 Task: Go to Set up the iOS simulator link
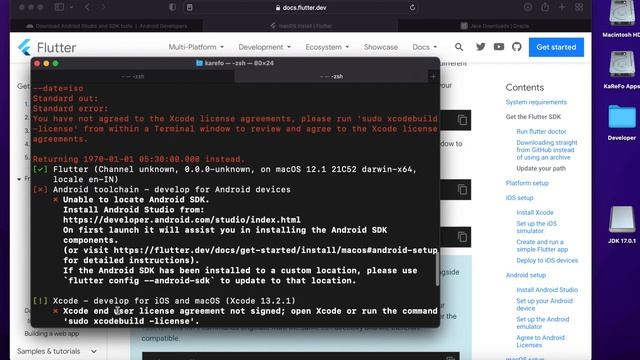point(536,227)
